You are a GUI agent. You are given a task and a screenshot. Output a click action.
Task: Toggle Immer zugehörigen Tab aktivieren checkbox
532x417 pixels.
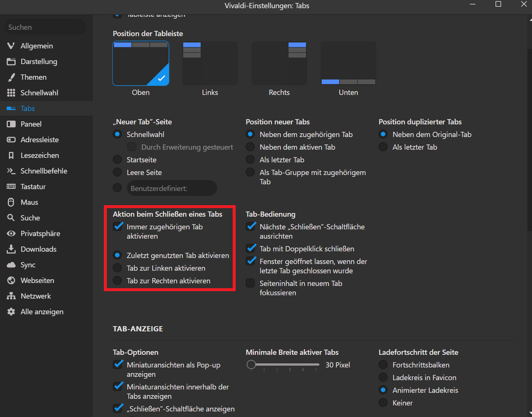118,226
